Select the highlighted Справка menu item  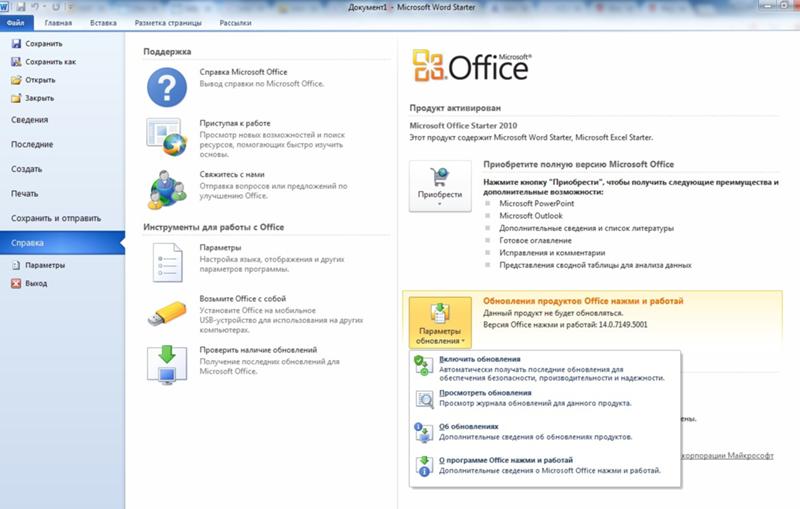point(61,243)
